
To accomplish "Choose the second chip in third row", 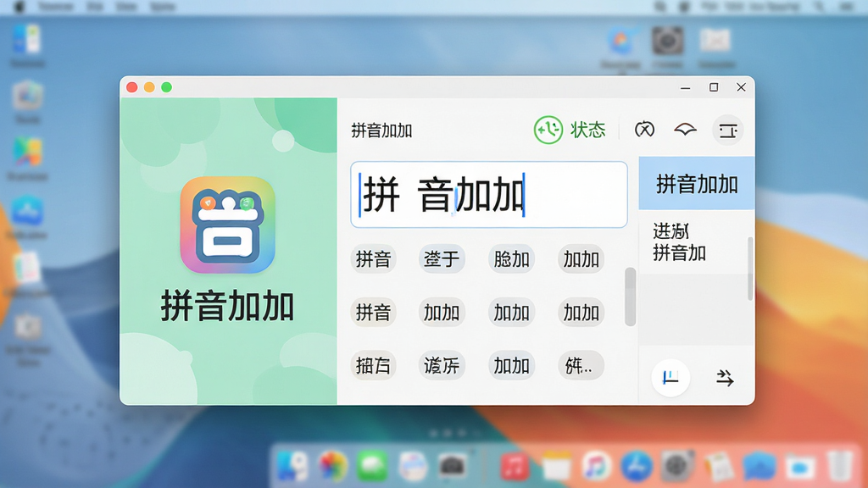I will (x=441, y=365).
